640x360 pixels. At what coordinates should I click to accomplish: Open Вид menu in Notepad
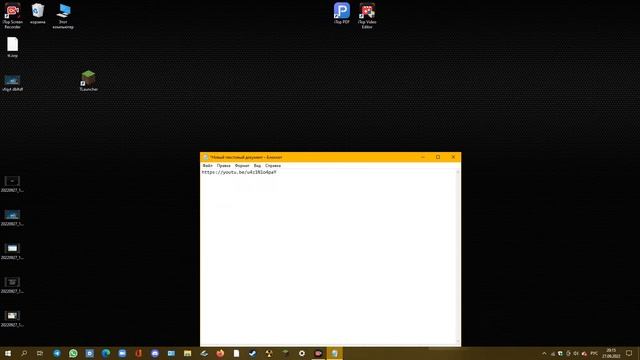click(x=257, y=166)
